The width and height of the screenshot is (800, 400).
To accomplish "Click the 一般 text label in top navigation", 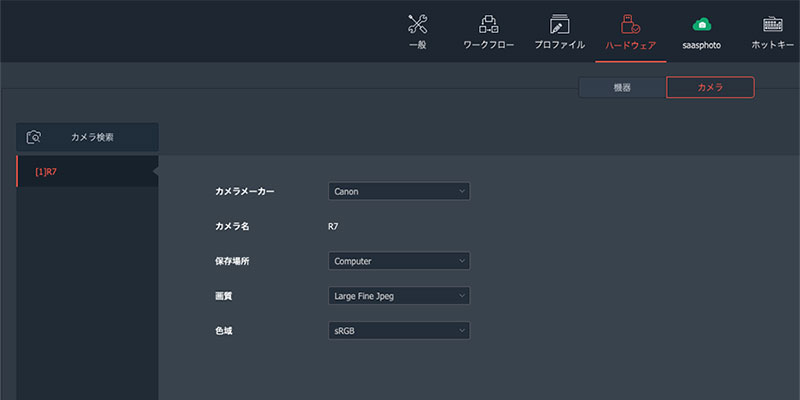I will tap(418, 45).
